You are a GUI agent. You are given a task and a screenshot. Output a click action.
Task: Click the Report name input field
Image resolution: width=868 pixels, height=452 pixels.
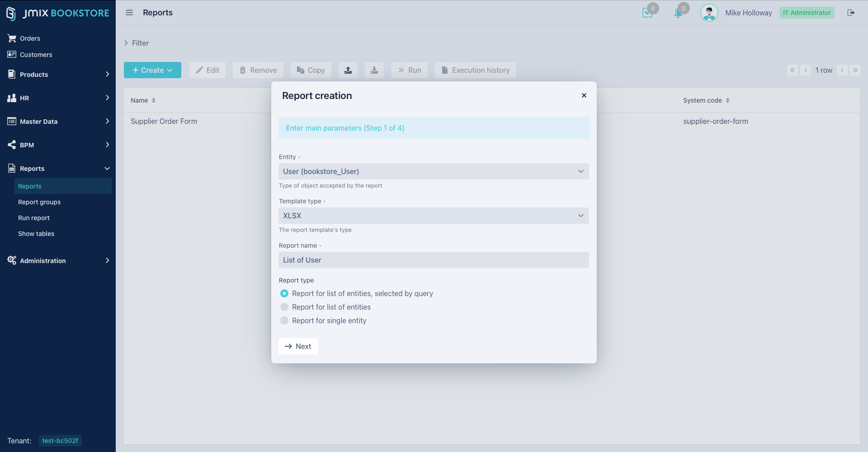434,260
